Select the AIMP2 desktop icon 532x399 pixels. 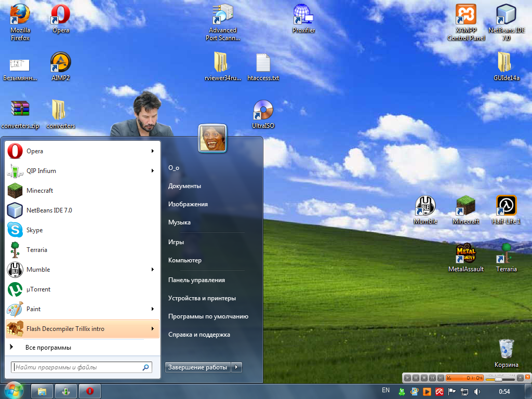tap(60, 66)
